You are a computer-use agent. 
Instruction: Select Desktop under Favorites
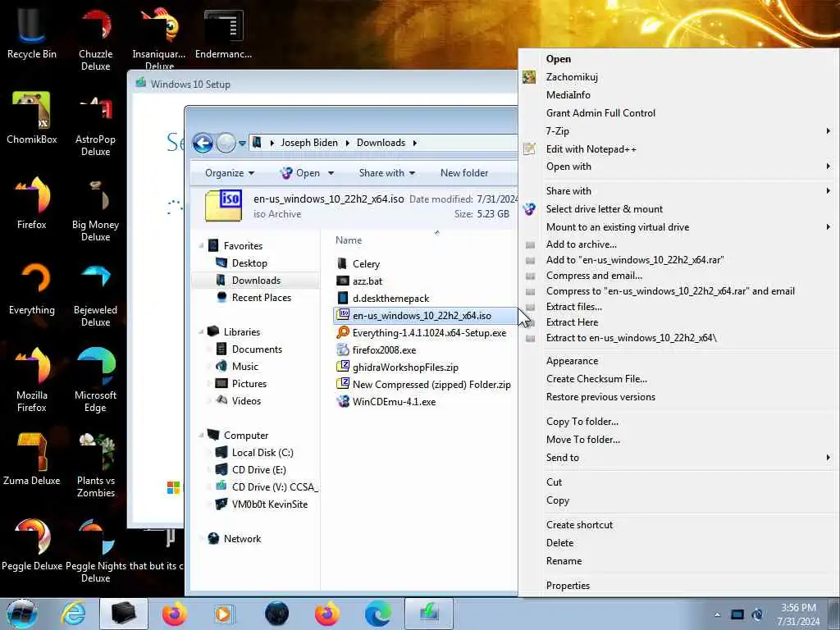pyautogui.click(x=249, y=263)
